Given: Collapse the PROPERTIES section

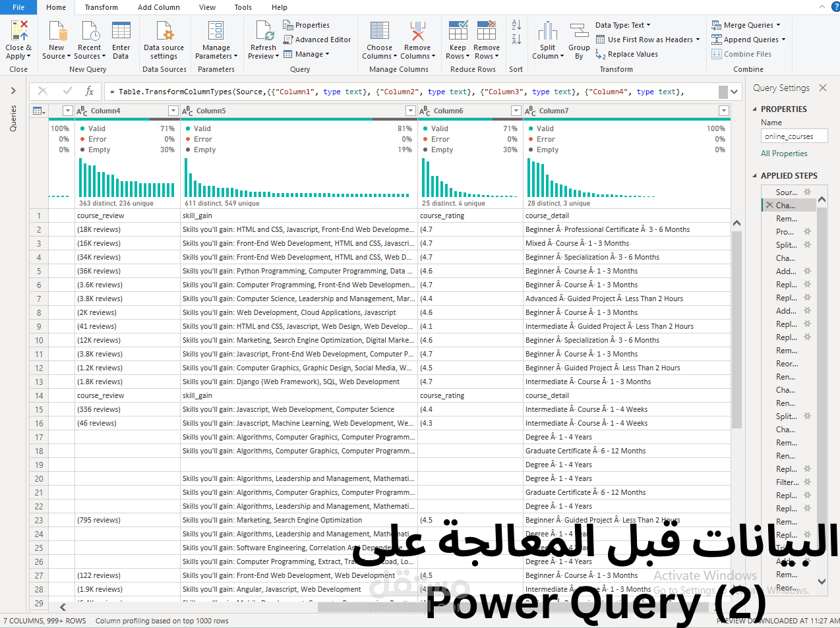Looking at the screenshot, I should [755, 109].
